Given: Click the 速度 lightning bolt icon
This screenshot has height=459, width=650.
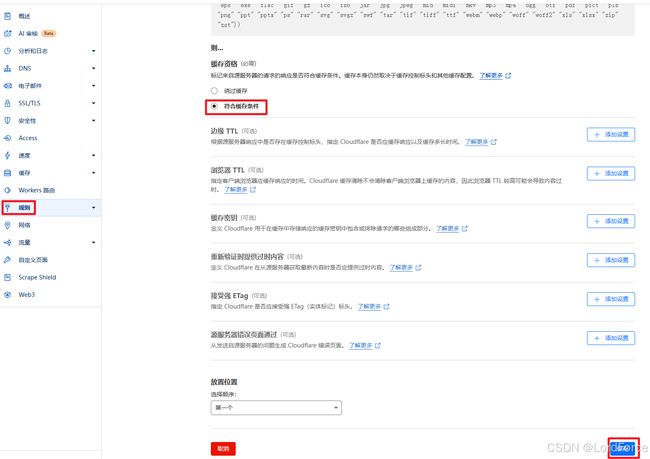Looking at the screenshot, I should pyautogui.click(x=7, y=155).
